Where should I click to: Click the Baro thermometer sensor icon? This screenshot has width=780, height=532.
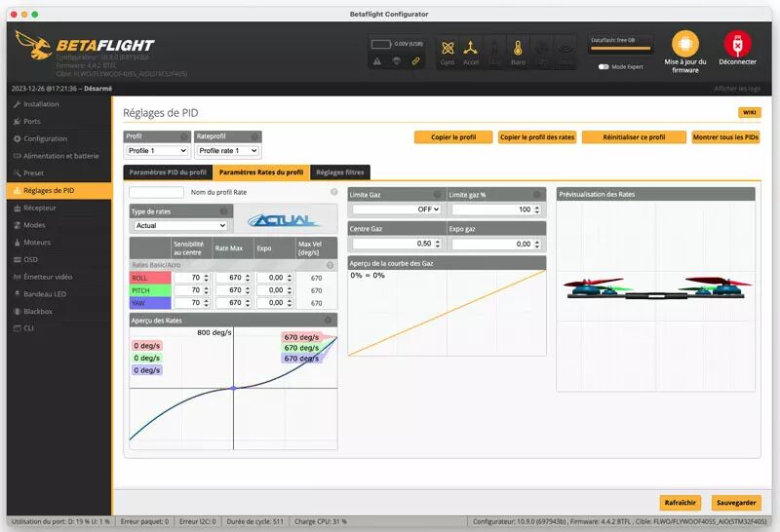pos(518,48)
